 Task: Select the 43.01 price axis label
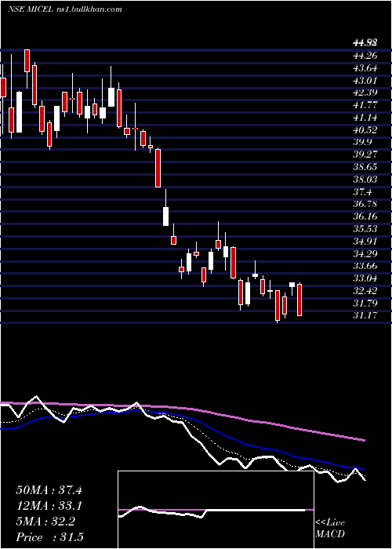pos(365,81)
